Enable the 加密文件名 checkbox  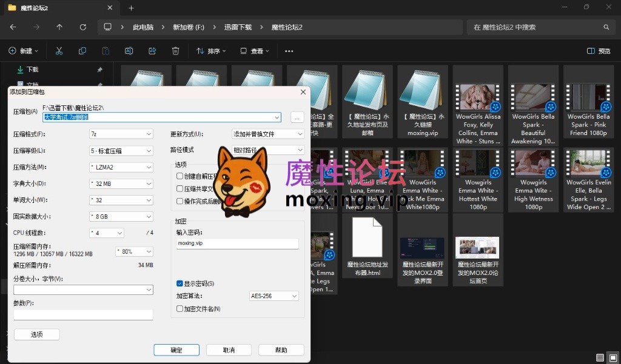[x=180, y=309]
